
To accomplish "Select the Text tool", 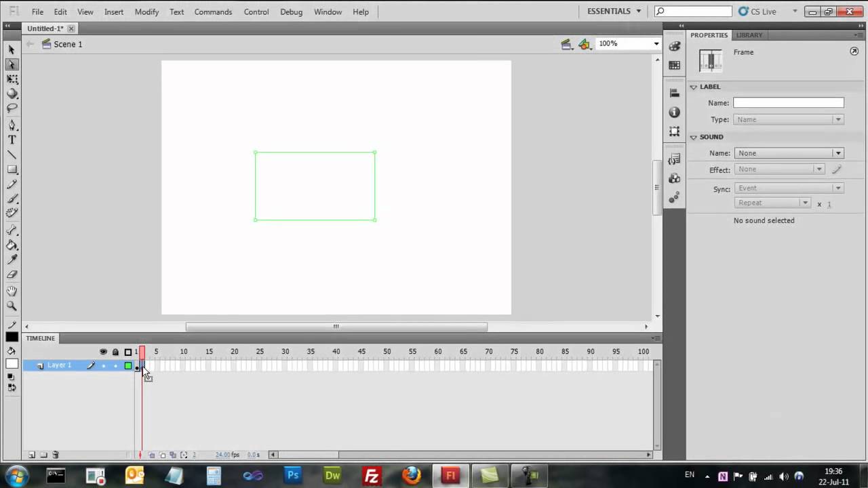I will pos(12,140).
